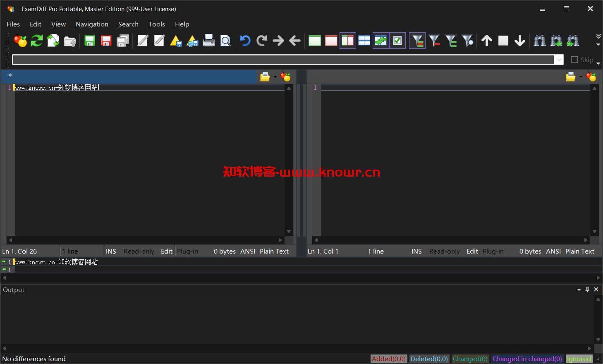Open search bar options arrow beside Skip
Image resolution: width=603 pixels, height=364 pixels.
coord(598,63)
